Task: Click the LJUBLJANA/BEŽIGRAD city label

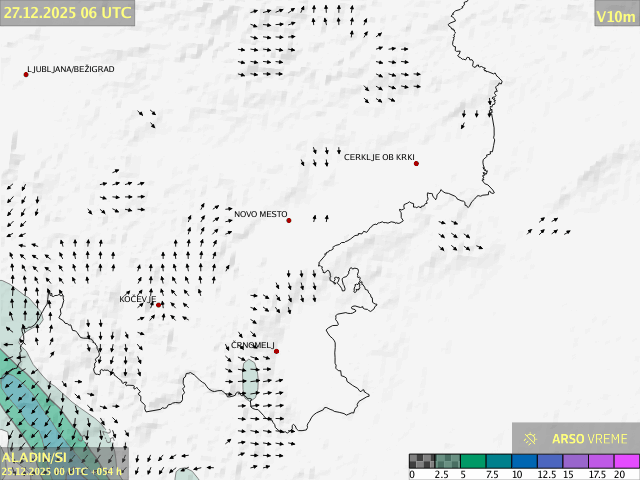Action: (x=72, y=69)
